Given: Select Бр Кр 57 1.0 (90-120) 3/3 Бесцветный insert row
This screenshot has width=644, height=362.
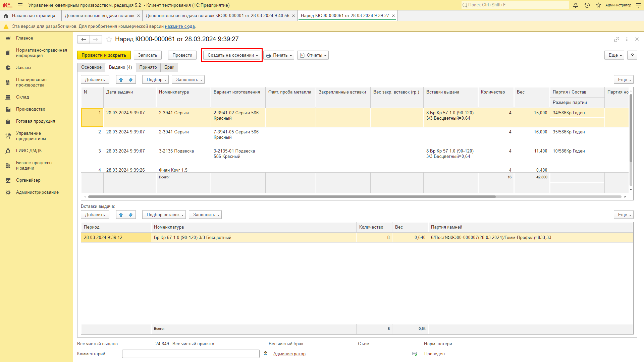Looking at the screenshot, I should click(357, 238).
